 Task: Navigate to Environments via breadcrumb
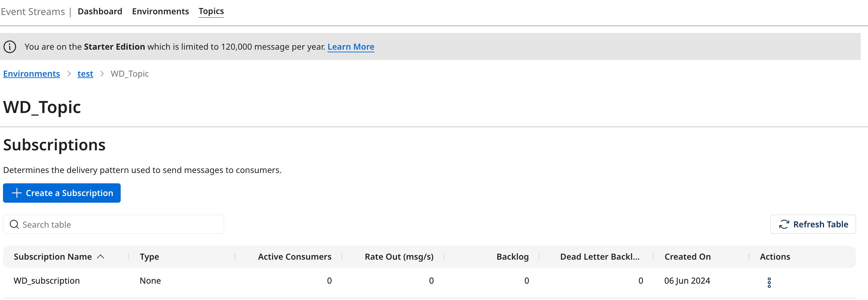[x=31, y=73]
